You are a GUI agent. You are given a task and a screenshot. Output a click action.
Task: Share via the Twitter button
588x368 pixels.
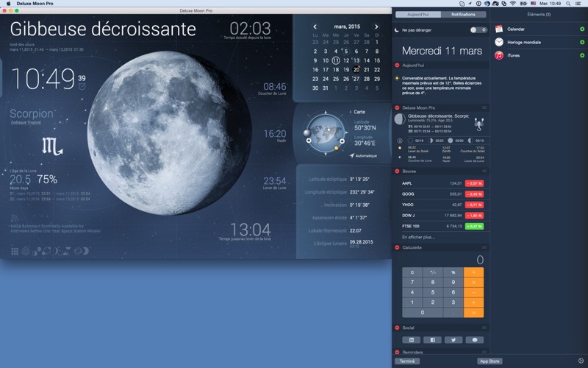pos(453,340)
